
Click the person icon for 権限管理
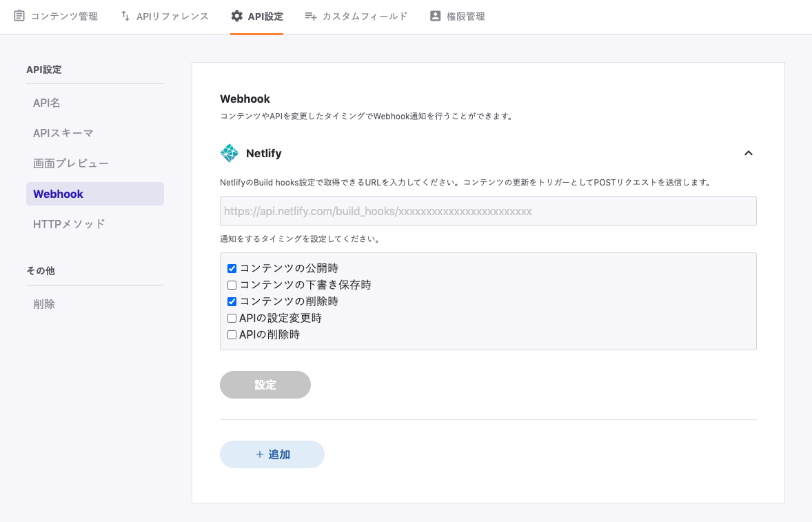point(435,16)
